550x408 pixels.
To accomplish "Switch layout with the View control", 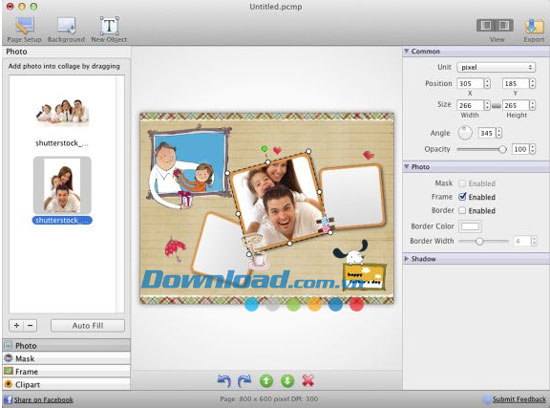I will (495, 26).
